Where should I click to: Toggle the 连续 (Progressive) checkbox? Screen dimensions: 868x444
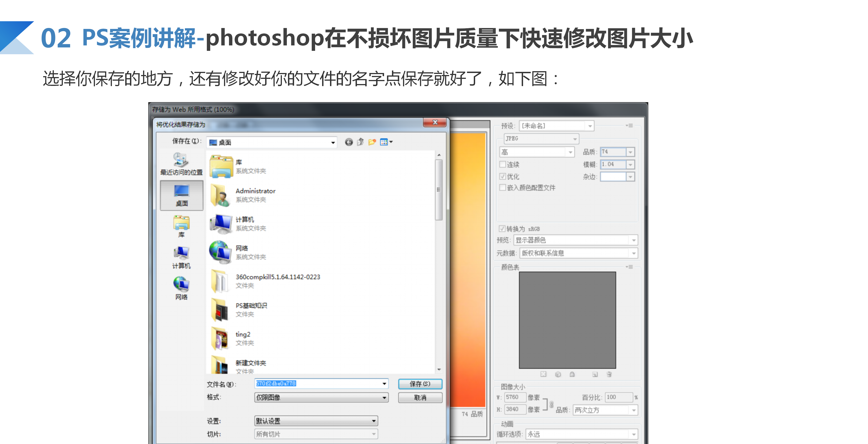(503, 164)
